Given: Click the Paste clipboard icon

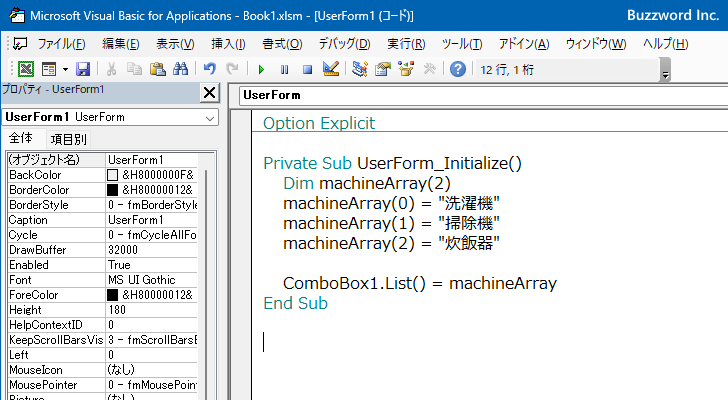Looking at the screenshot, I should pyautogui.click(x=157, y=69).
